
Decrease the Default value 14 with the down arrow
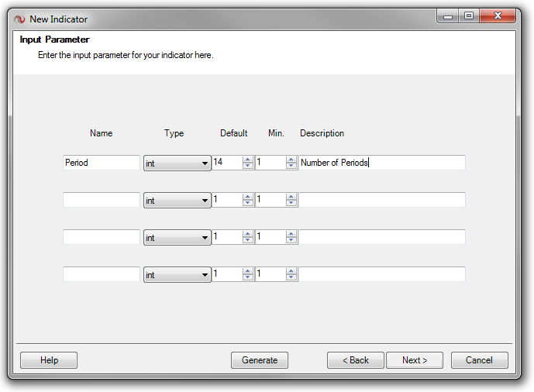coord(248,166)
